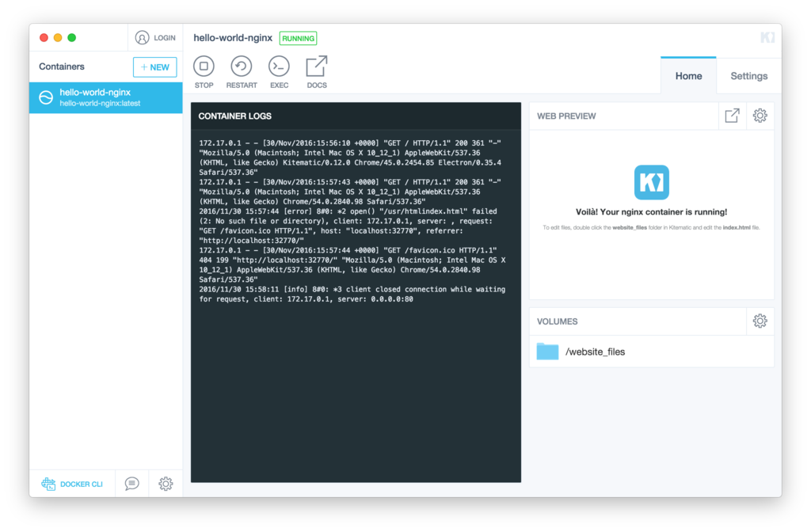Screen dimensions: 811x532
Task: Click the hello-world-nginx container icon in sidebar
Action: pyautogui.click(x=46, y=97)
